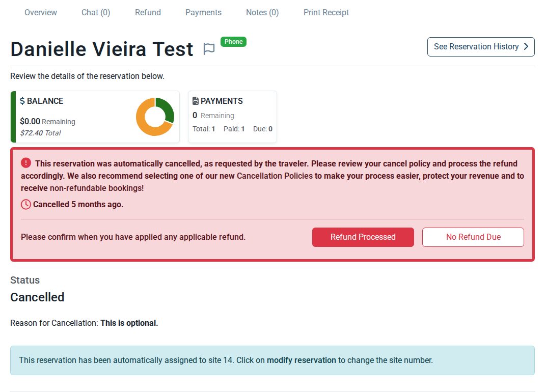Confirm with Refund Processed button

tap(363, 237)
